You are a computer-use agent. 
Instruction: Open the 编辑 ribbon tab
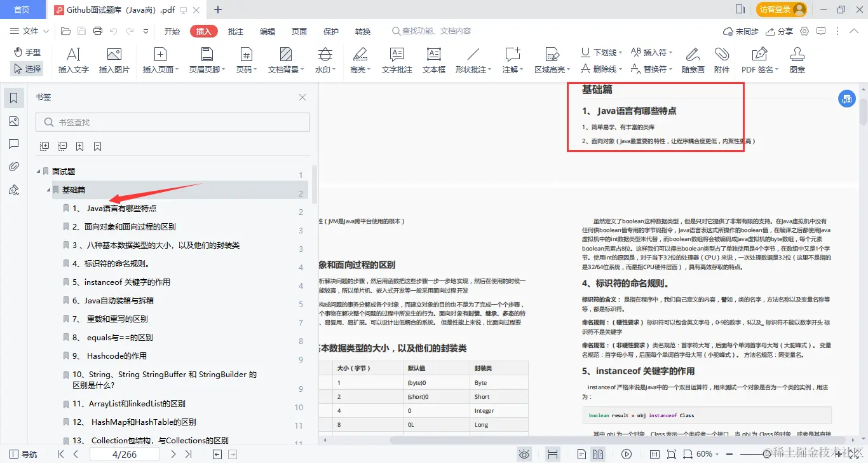pos(267,30)
